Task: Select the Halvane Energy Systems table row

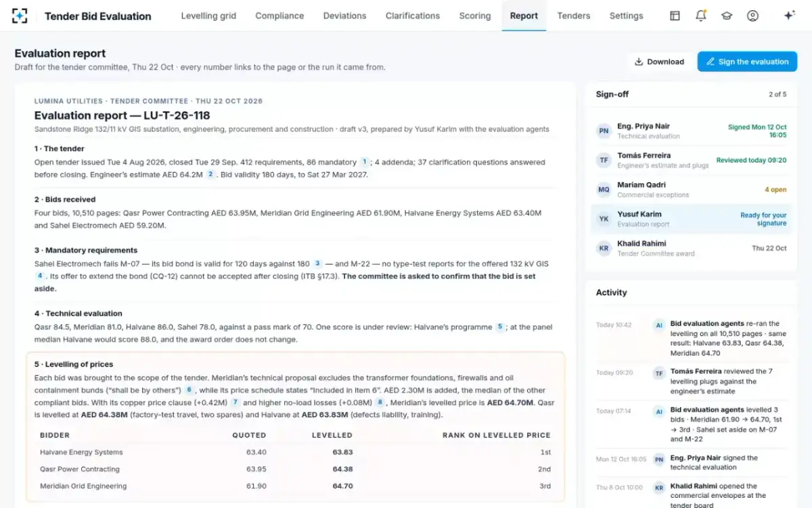Action: click(x=295, y=452)
